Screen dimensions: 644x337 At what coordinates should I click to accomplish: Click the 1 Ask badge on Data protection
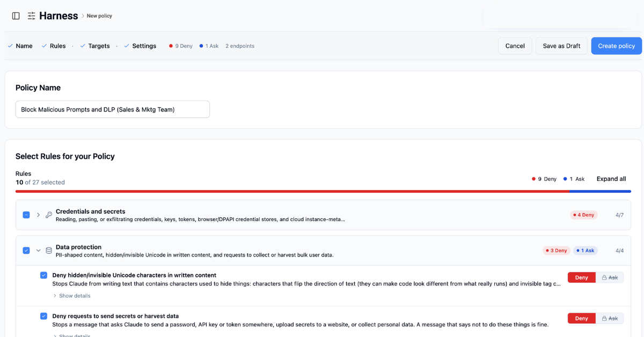[x=585, y=251]
